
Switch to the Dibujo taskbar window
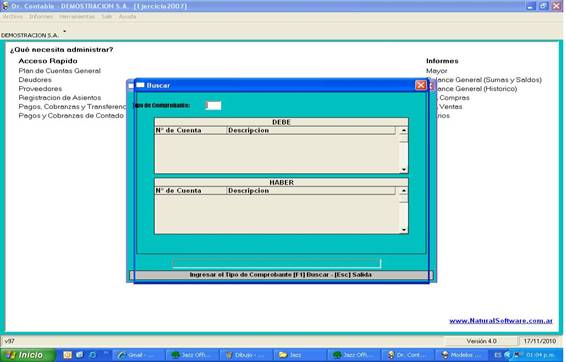(x=247, y=355)
